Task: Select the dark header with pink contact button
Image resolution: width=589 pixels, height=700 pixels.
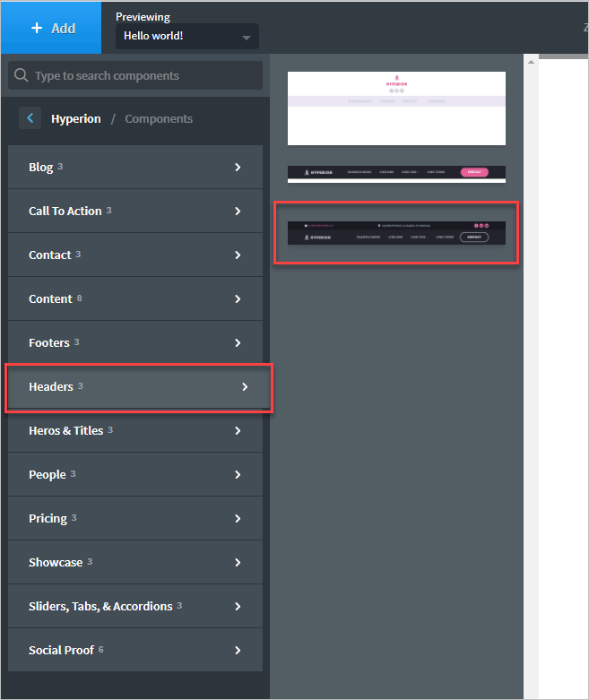Action: 396,174
